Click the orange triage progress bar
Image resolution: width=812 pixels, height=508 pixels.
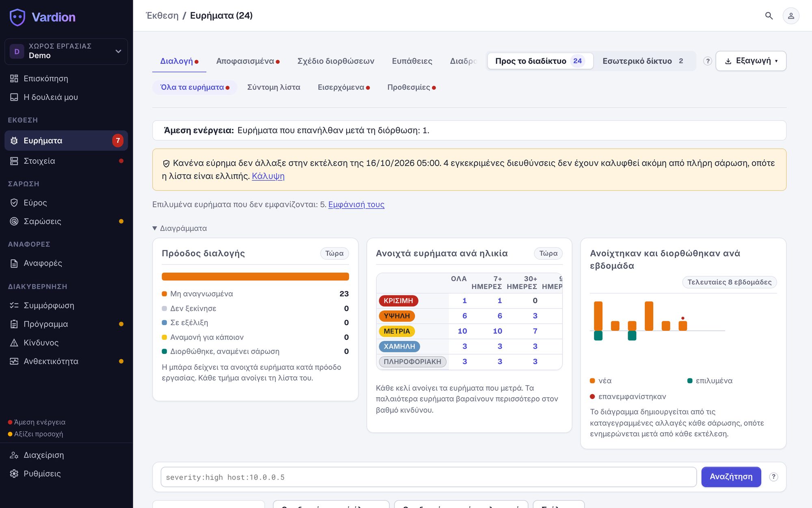pyautogui.click(x=255, y=277)
